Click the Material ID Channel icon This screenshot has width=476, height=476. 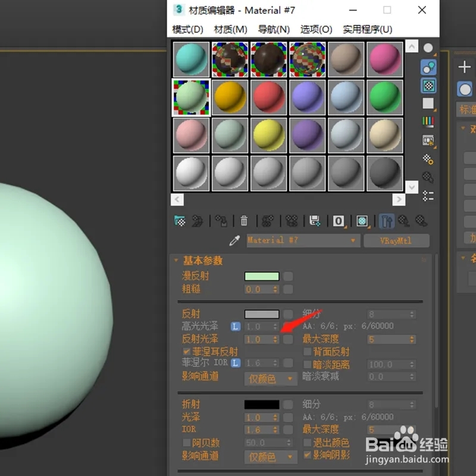click(339, 221)
